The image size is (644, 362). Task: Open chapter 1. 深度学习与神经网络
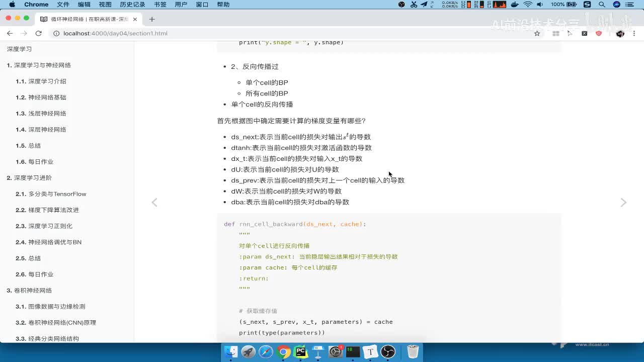click(x=39, y=65)
